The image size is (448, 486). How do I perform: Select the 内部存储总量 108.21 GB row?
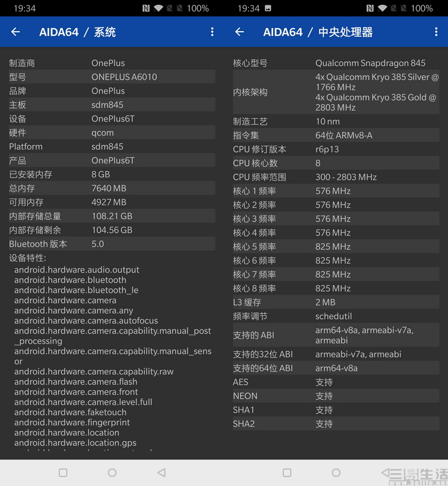click(x=112, y=216)
